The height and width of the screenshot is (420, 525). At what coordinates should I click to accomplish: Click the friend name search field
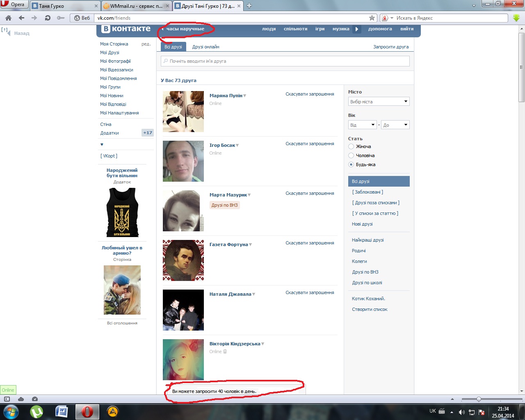[285, 61]
